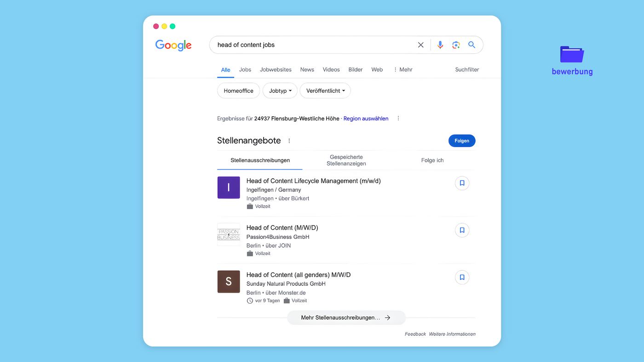The image size is (644, 362).
Task: Switch to the Jobs tab
Action: tap(245, 70)
